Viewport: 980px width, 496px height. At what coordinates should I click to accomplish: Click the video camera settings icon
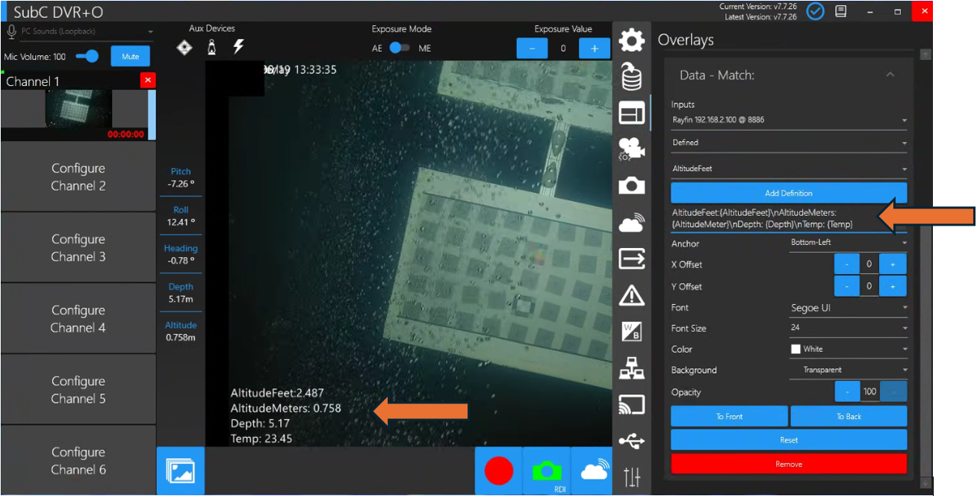click(x=632, y=149)
